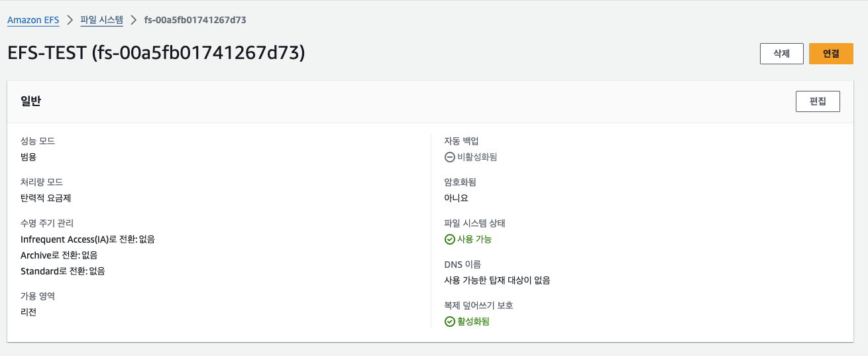Click the chevron after 파일 시스템 breadcrumb
The height and width of the screenshot is (356, 868).
[134, 20]
